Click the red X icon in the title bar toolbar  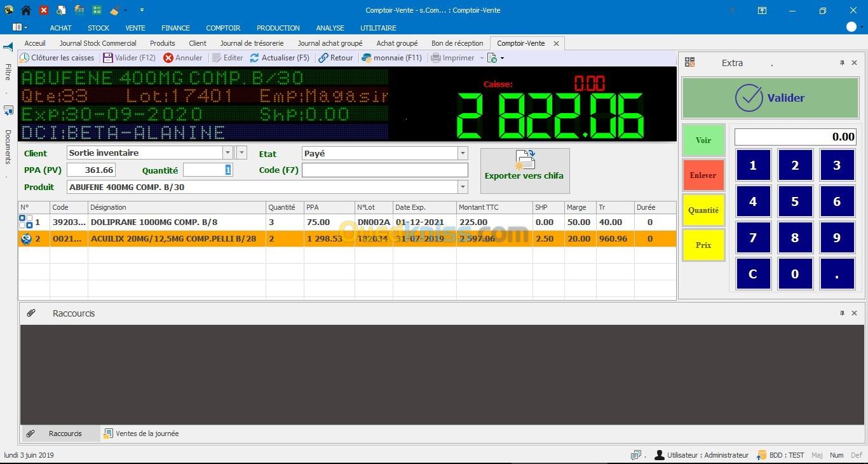[x=44, y=10]
